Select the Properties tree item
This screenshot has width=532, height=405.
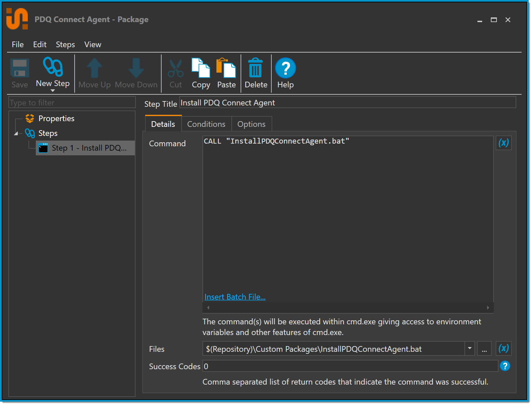(57, 118)
